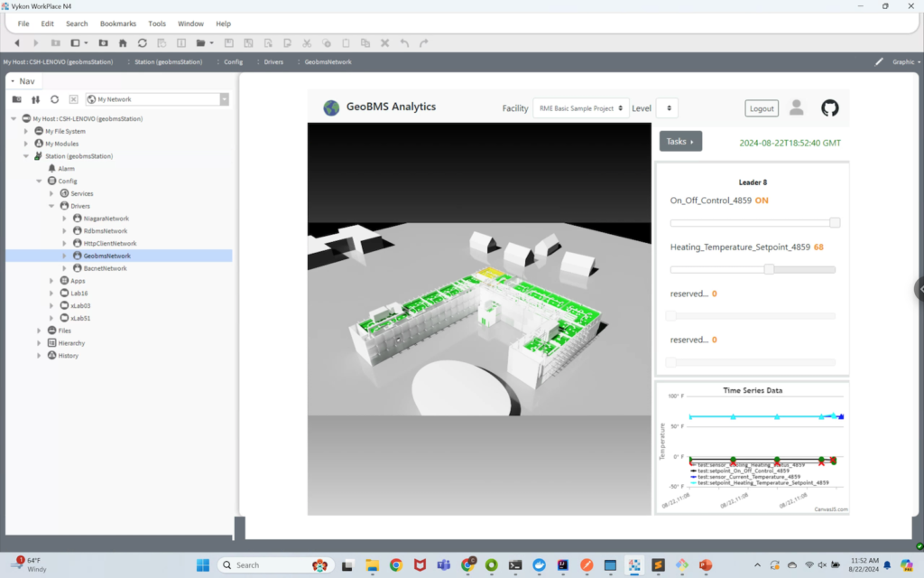This screenshot has width=924, height=578.
Task: Click the Save toolbar icon
Action: pyautogui.click(x=228, y=43)
